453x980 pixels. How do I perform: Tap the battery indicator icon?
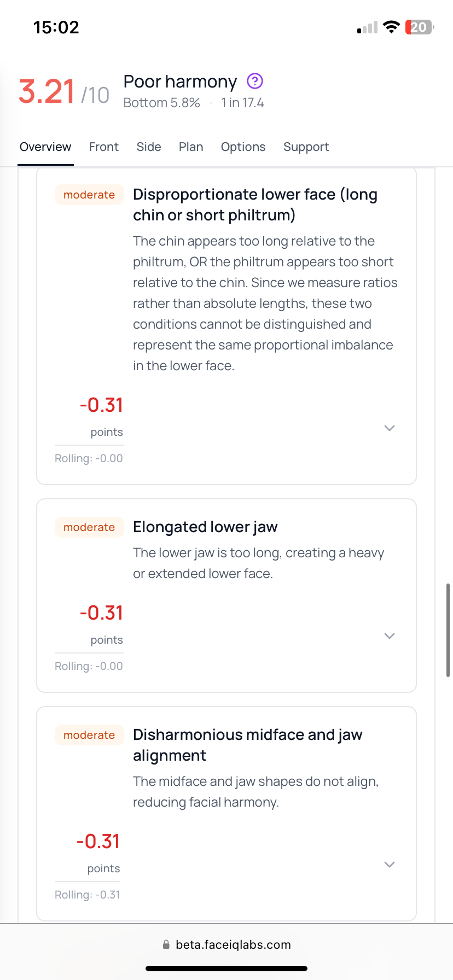[419, 27]
